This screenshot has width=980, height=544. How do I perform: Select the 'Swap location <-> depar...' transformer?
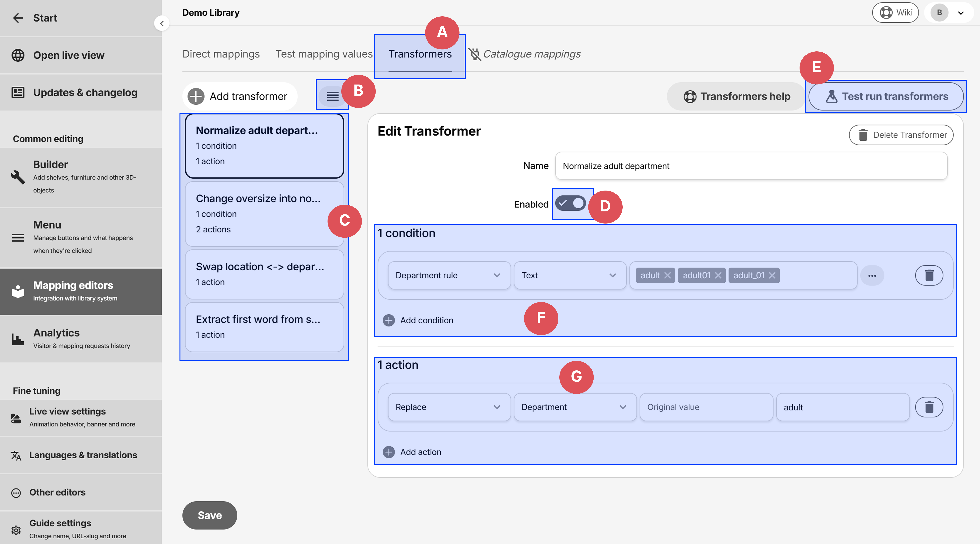tap(264, 274)
